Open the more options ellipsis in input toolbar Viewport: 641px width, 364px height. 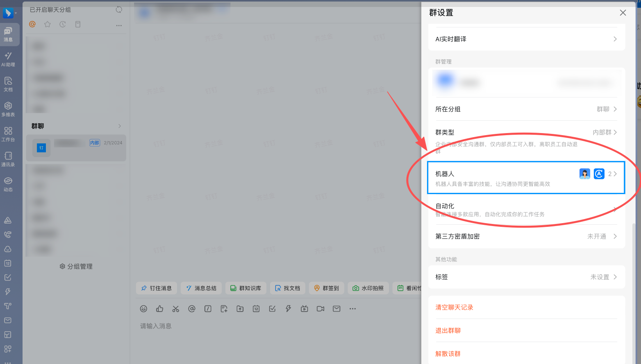tap(352, 309)
